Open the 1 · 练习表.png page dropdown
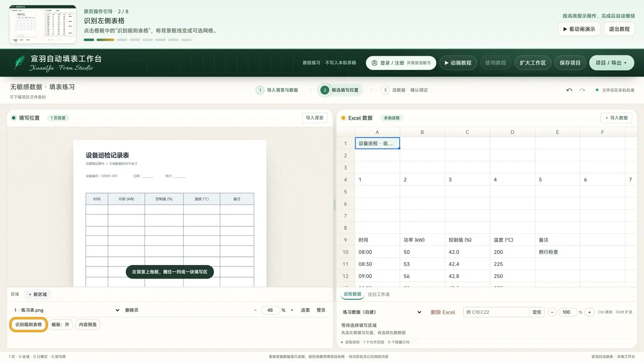644x362 pixels. click(66, 310)
